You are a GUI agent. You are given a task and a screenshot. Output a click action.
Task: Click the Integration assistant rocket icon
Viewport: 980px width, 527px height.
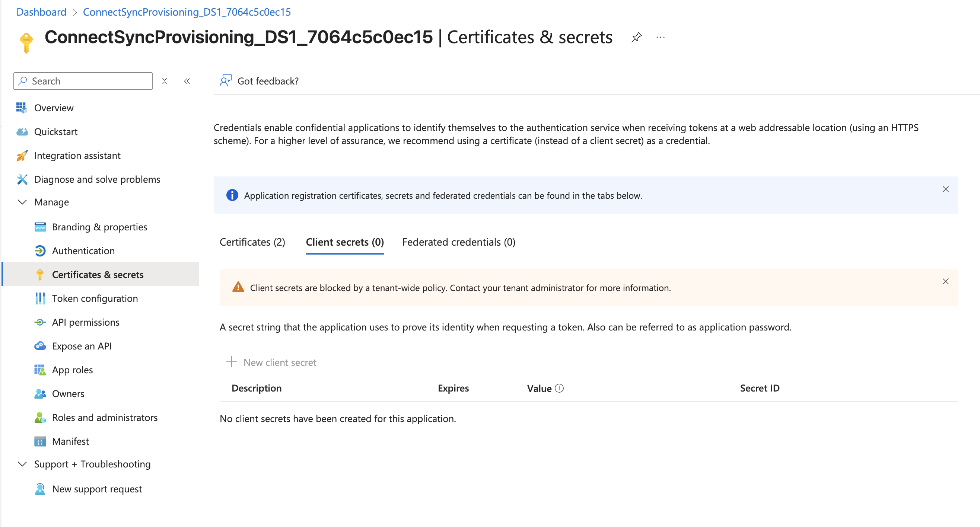click(22, 156)
